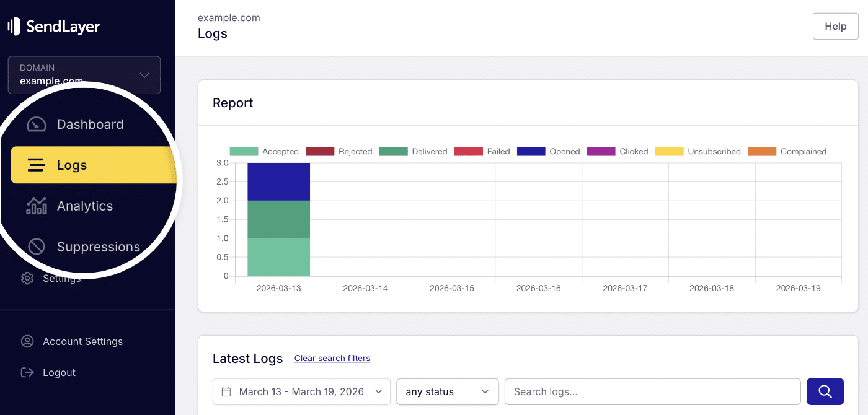Click the Account Settings user icon
The width and height of the screenshot is (868, 415).
tap(27, 341)
